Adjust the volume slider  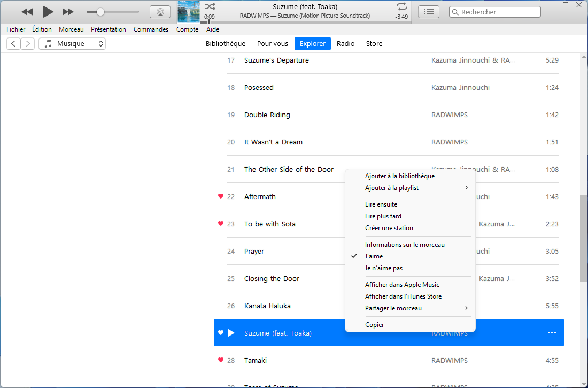click(x=112, y=12)
